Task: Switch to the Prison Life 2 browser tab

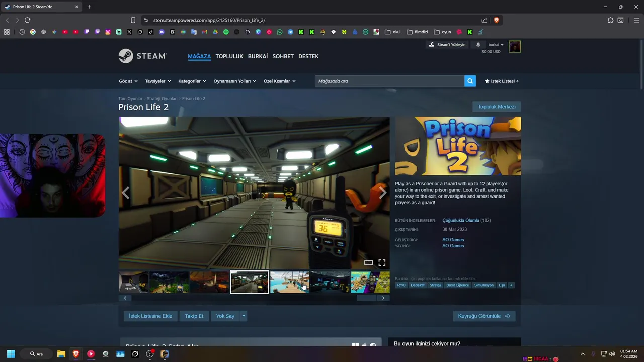Action: (41, 7)
